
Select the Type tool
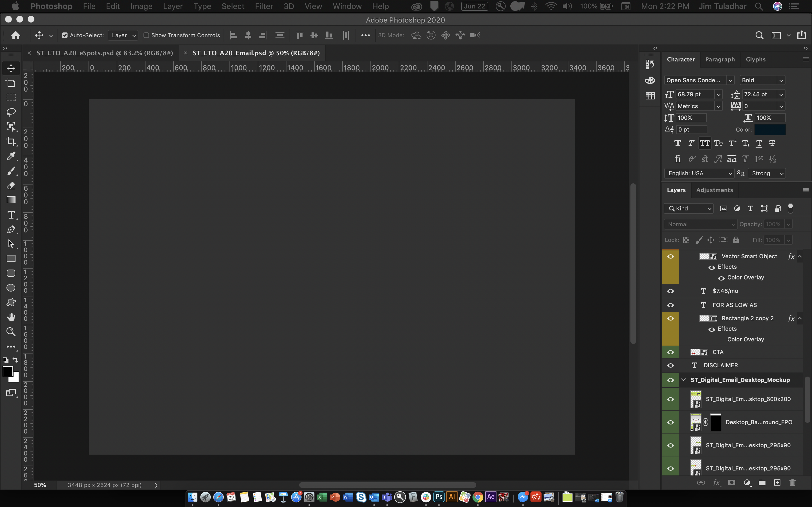point(11,215)
